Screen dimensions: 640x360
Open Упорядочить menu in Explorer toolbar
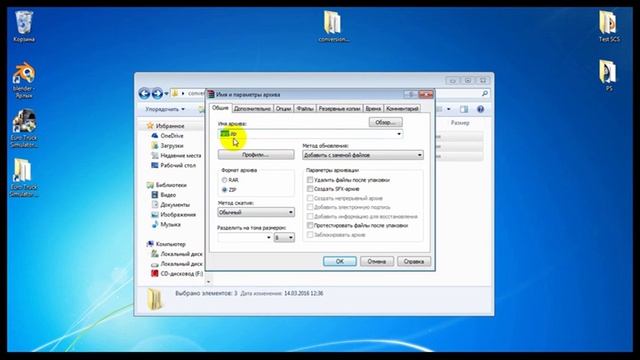[x=165, y=109]
